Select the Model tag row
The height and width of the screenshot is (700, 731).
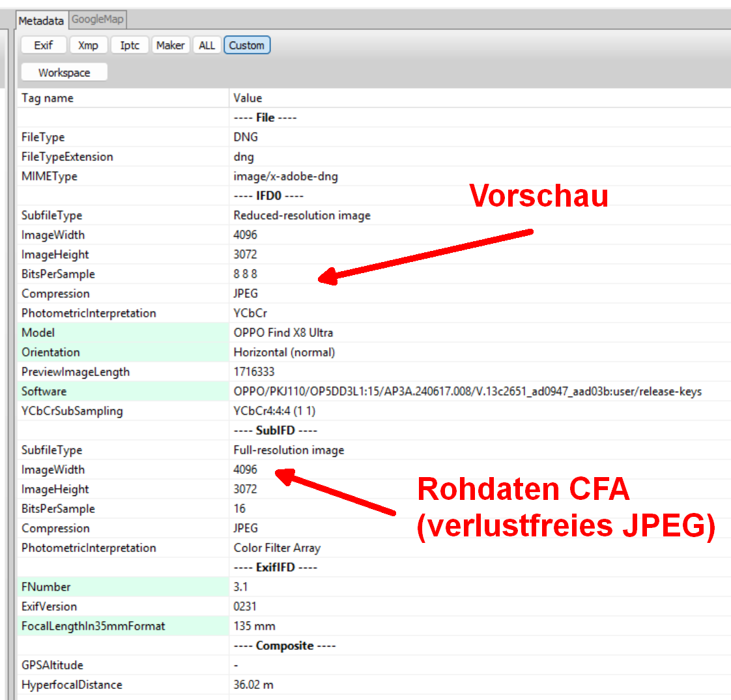38,332
